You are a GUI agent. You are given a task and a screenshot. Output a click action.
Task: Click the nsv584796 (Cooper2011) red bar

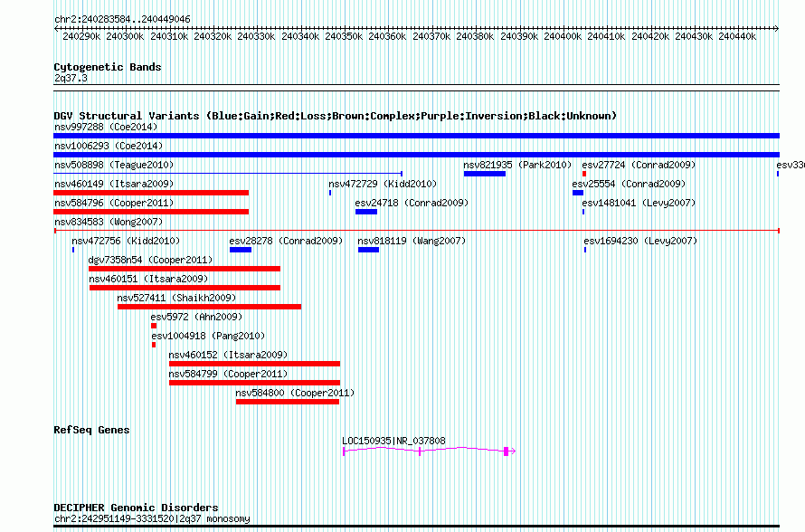click(151, 212)
